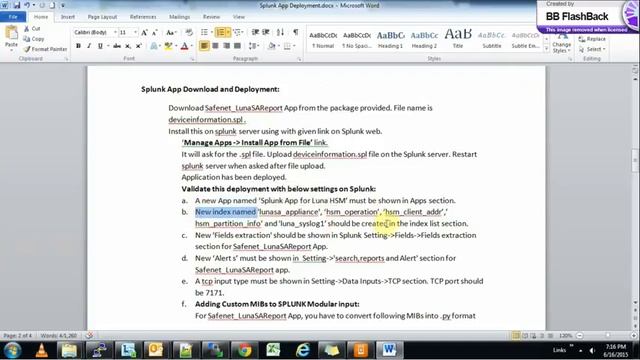Screen dimensions: 640x360
Task: Expand the Styles gallery More arrow
Action: click(x=547, y=49)
